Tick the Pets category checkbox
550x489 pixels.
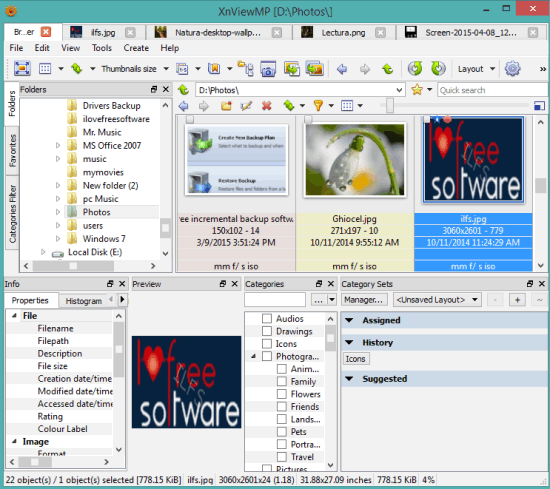(282, 432)
